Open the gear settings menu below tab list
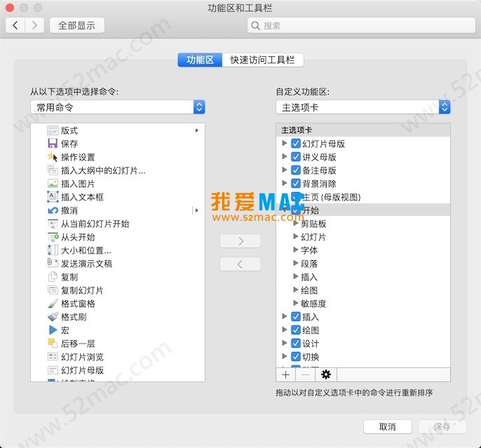Viewport: 481px width, 448px height. coord(325,374)
